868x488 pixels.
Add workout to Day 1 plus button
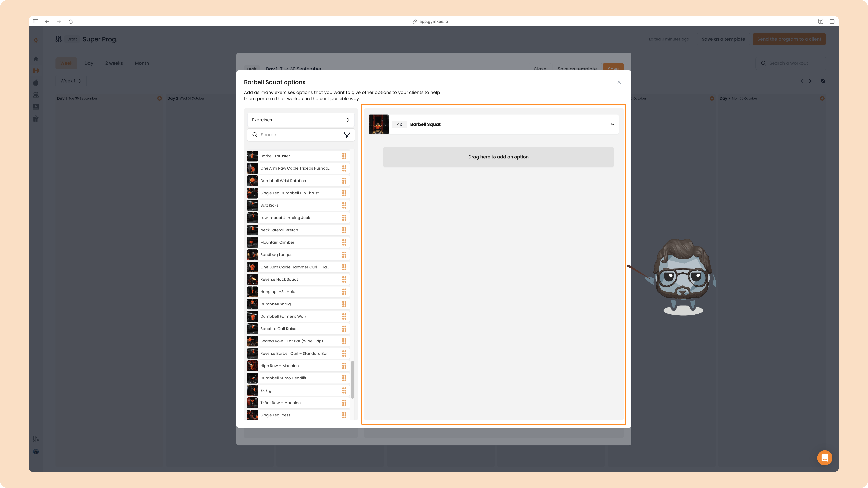click(x=159, y=98)
